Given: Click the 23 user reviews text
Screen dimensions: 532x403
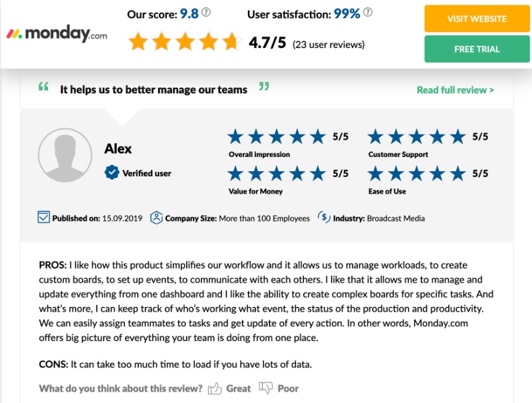Looking at the screenshot, I should pyautogui.click(x=329, y=45).
